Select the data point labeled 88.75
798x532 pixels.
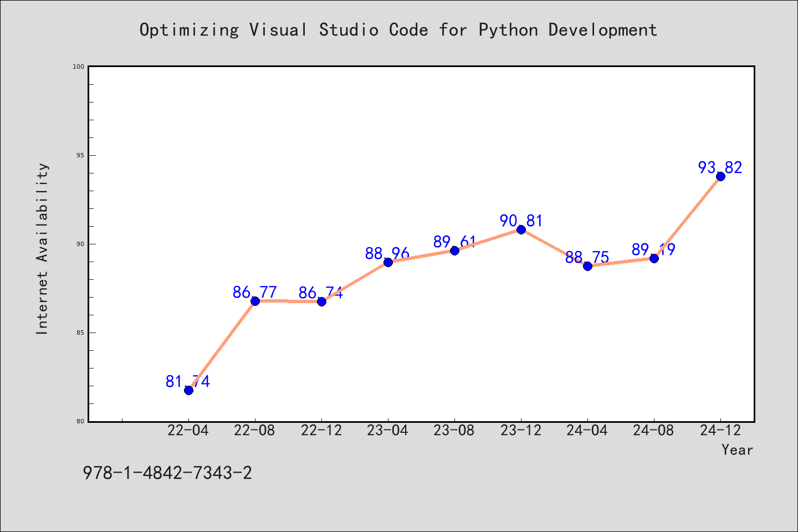(587, 266)
